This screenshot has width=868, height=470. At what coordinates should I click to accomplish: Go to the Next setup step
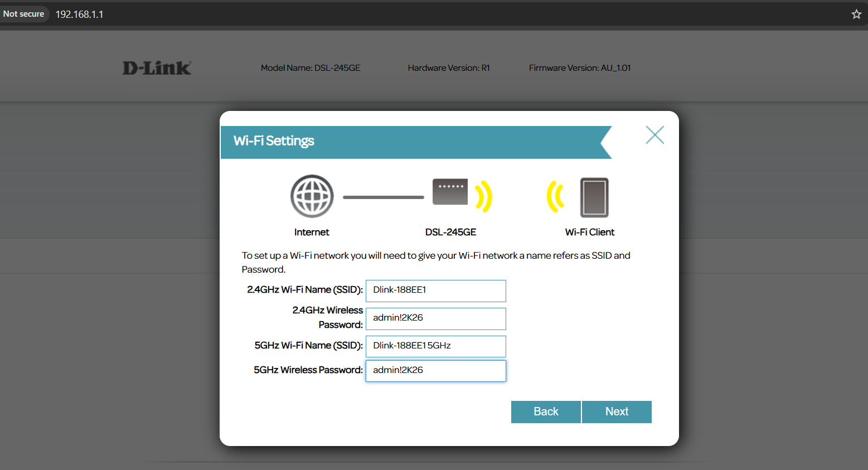point(617,411)
